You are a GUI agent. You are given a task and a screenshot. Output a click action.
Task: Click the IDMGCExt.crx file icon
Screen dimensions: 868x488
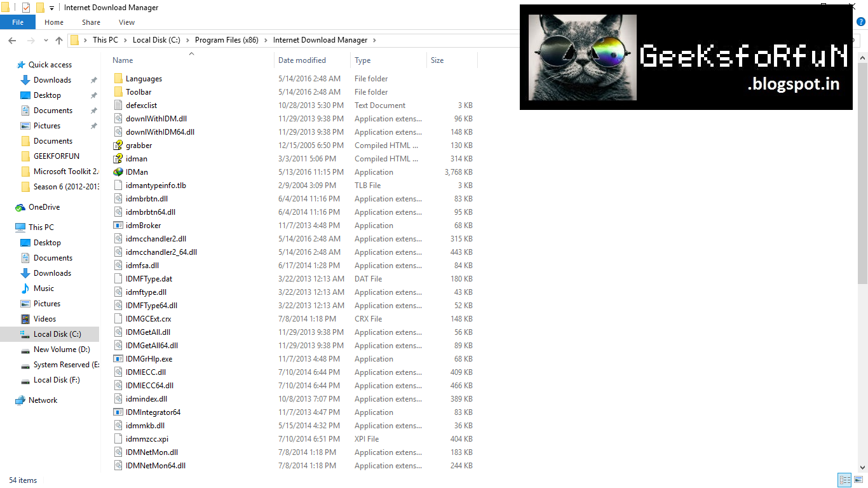(x=118, y=319)
